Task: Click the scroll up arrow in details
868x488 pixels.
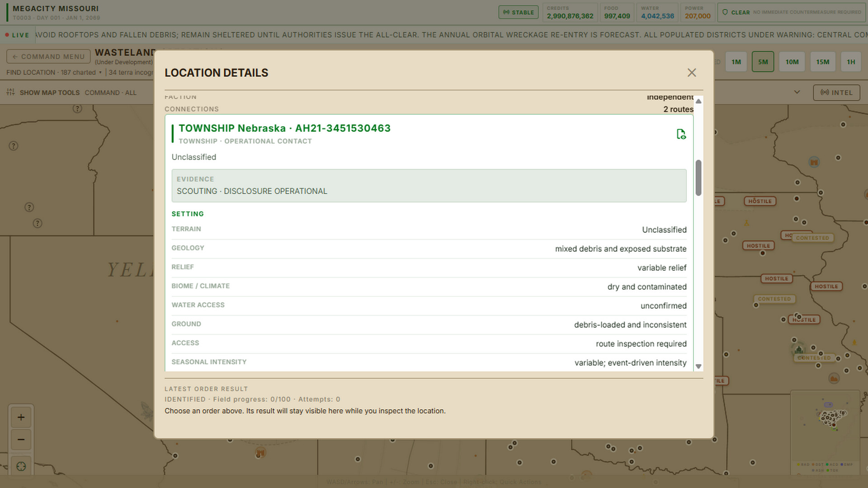Action: (698, 101)
